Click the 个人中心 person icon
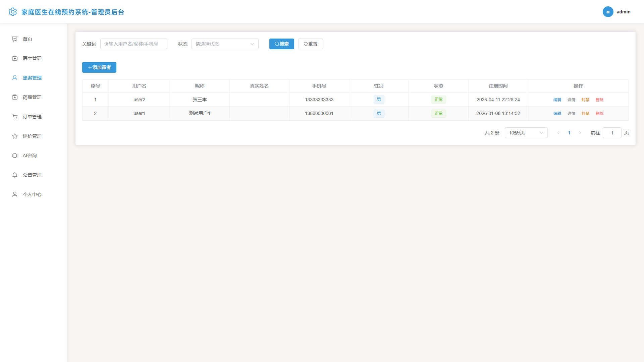The image size is (644, 362). point(15,194)
